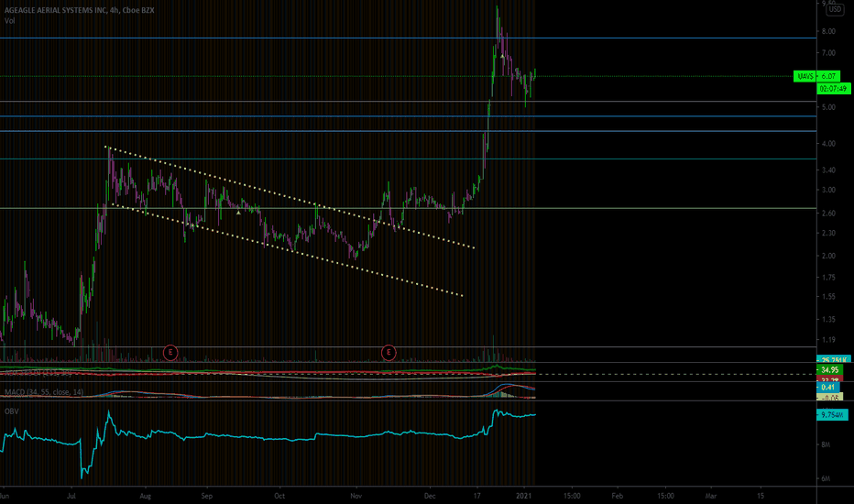Click the 3.00 price axis label
The image size is (854, 504).
point(828,191)
